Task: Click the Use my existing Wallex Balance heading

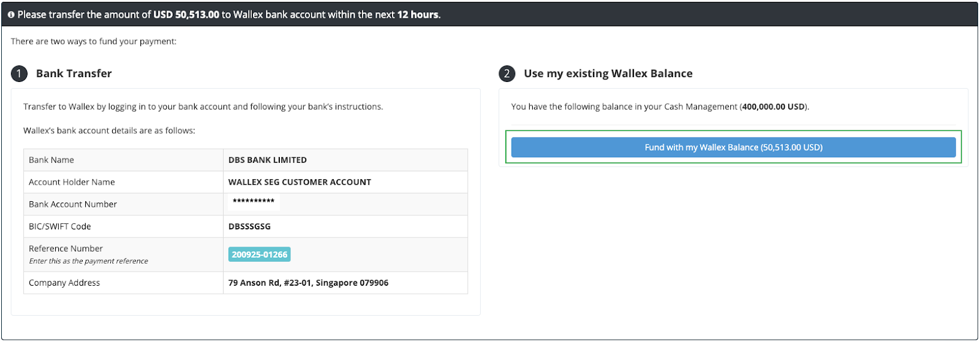Action: [x=608, y=73]
